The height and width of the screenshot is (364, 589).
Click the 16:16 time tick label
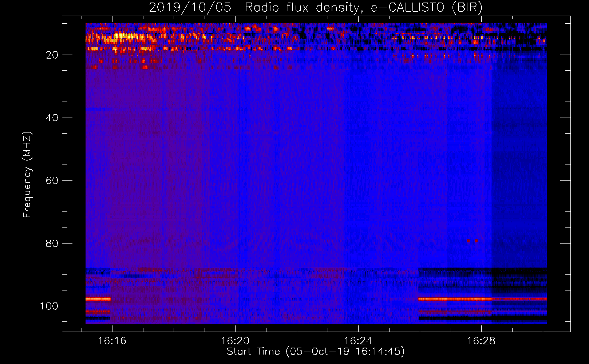tap(112, 341)
